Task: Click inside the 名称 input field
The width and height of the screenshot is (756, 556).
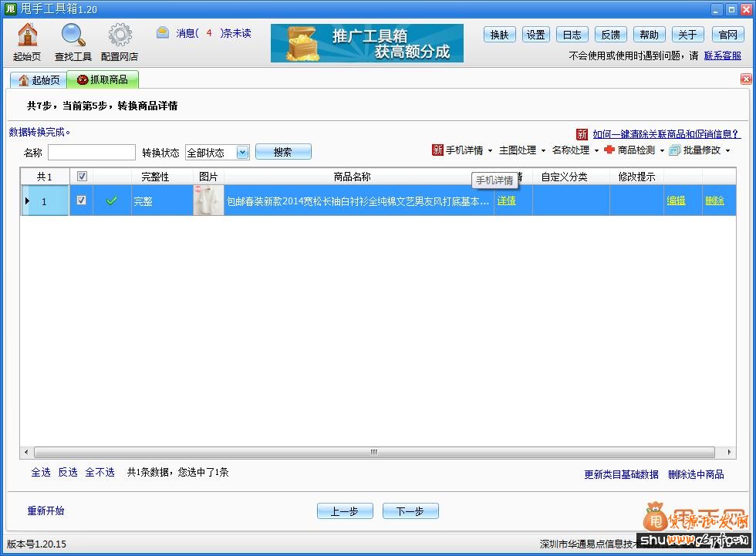Action: pos(91,152)
